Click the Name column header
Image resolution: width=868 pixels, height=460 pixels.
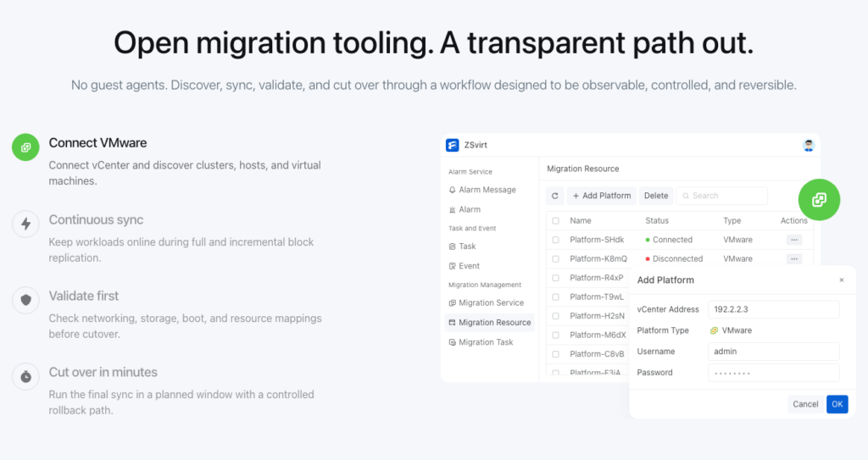pyautogui.click(x=580, y=221)
